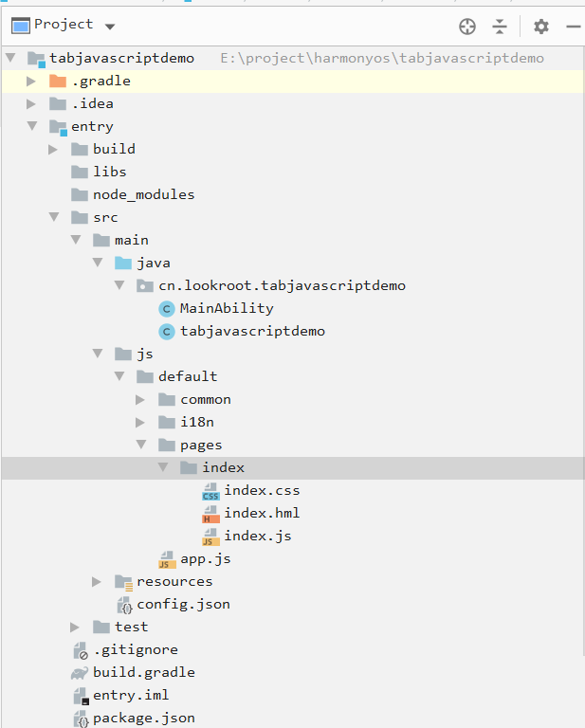Image resolution: width=585 pixels, height=728 pixels.
Task: Click the build.gradle elephant icon
Action: coord(80,673)
